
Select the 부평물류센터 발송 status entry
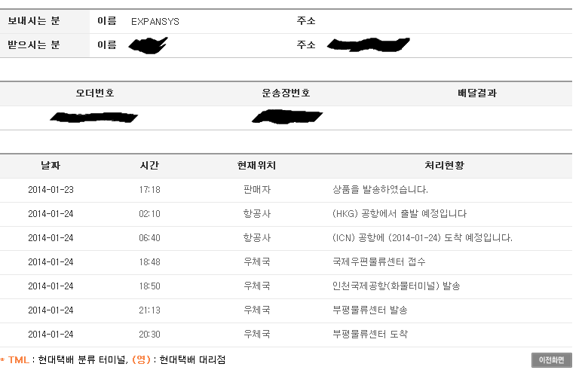click(x=370, y=310)
